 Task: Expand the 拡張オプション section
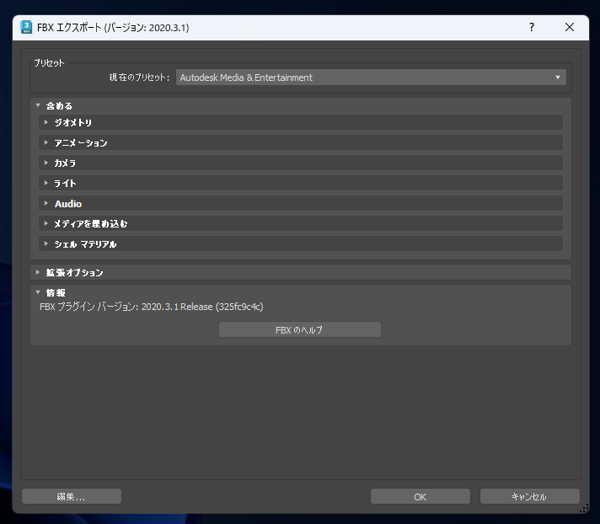[x=300, y=273]
